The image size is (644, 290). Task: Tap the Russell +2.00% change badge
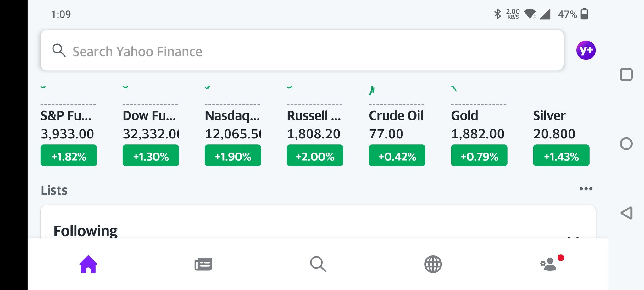point(315,155)
